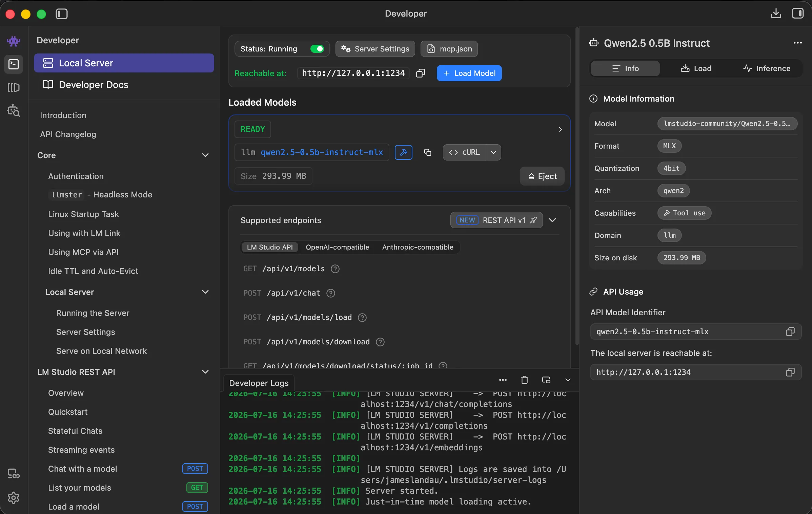Eject the loaded qwen2.5 model
This screenshot has height=514, width=812.
(542, 176)
